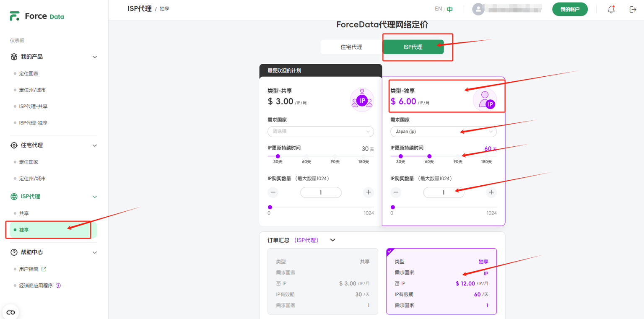Viewport: 644px width, 319px height.
Task: Open the shared plan country dropdown
Action: (x=321, y=132)
